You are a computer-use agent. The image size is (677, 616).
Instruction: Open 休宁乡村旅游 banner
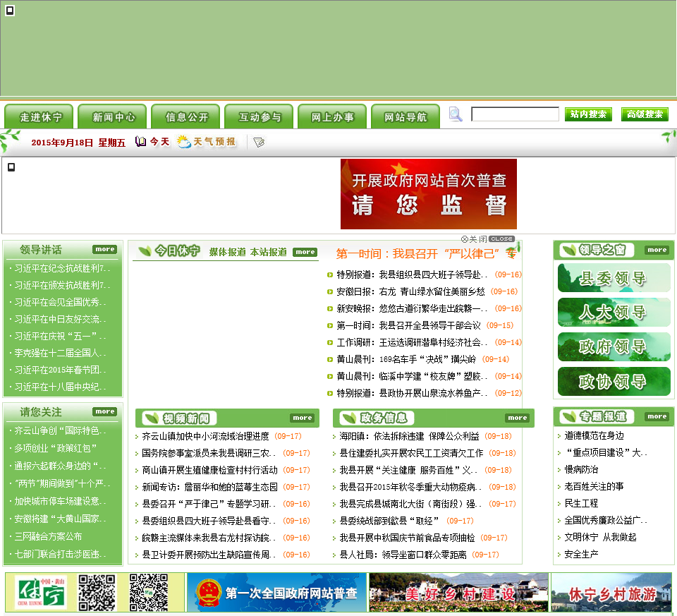612,592
